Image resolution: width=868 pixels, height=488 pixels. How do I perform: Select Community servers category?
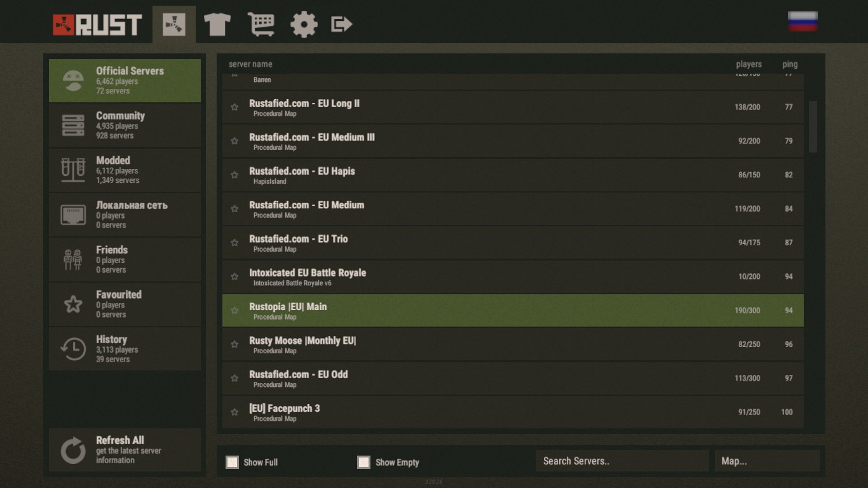pos(125,125)
